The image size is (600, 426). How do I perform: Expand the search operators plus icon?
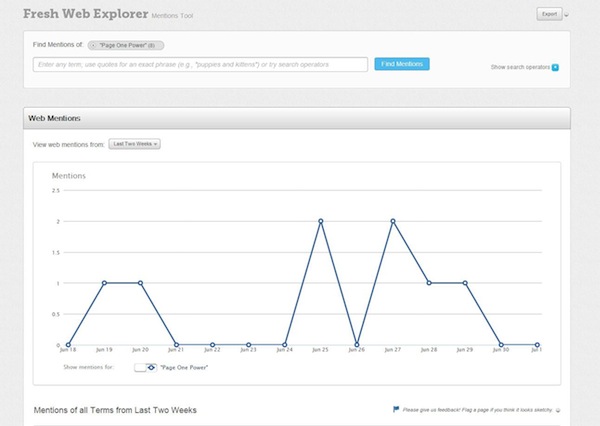point(555,68)
